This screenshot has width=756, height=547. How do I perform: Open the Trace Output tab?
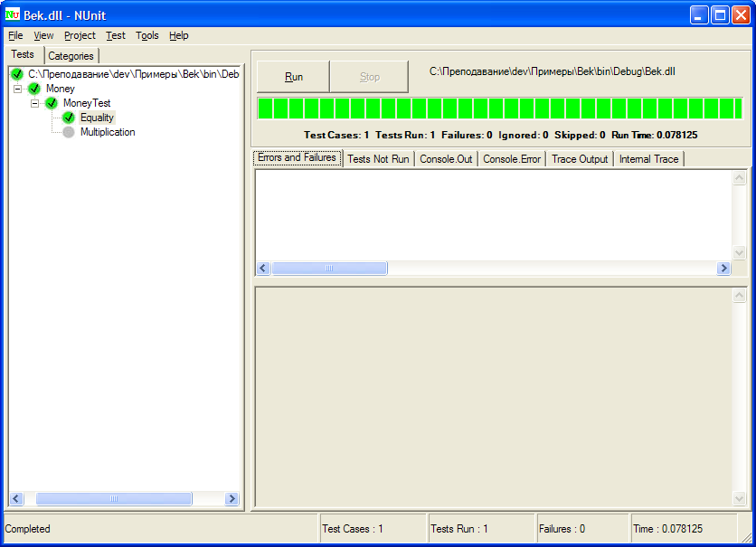coord(580,159)
